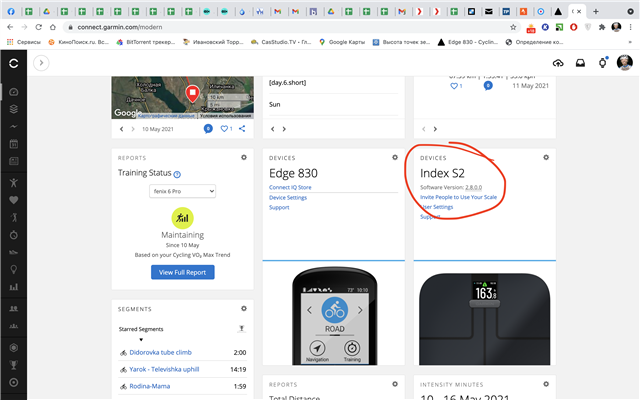The image size is (640, 400).
Task: Open comments on 11 May 2021 activity
Action: (488, 86)
